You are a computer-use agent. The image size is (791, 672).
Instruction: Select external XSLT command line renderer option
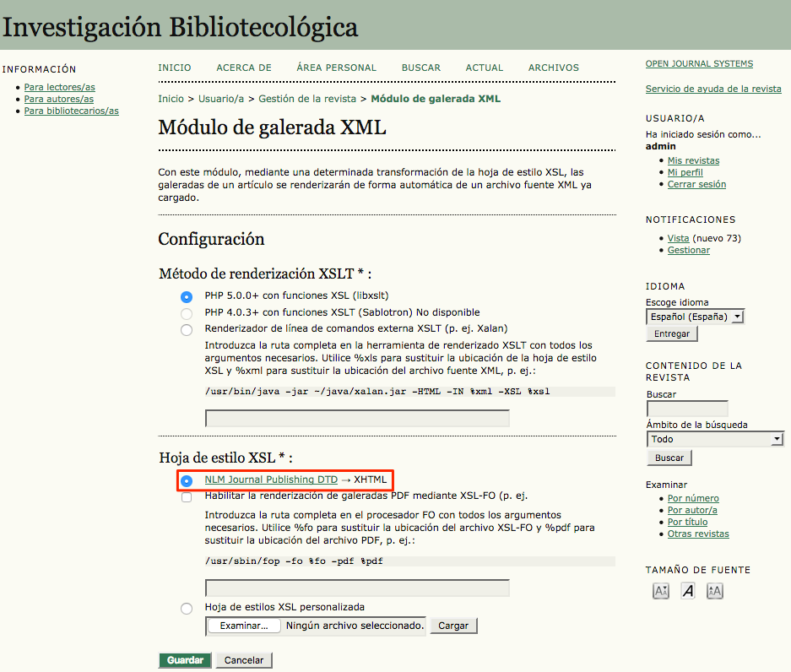tap(187, 329)
